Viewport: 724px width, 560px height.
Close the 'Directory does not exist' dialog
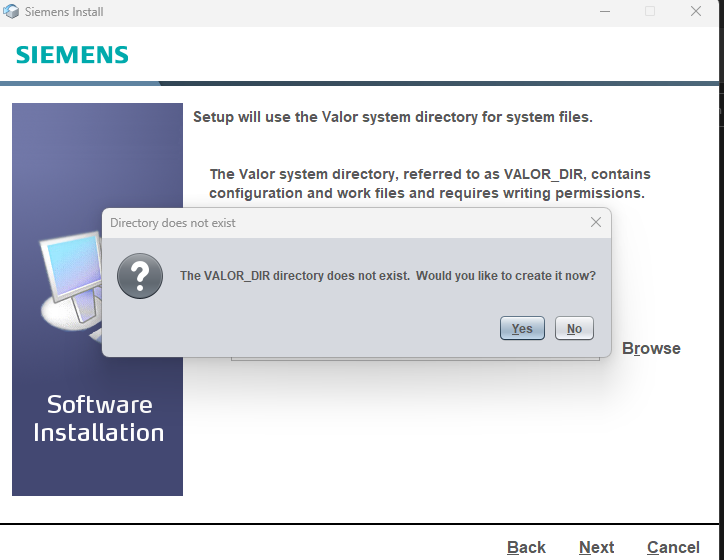pyautogui.click(x=596, y=223)
